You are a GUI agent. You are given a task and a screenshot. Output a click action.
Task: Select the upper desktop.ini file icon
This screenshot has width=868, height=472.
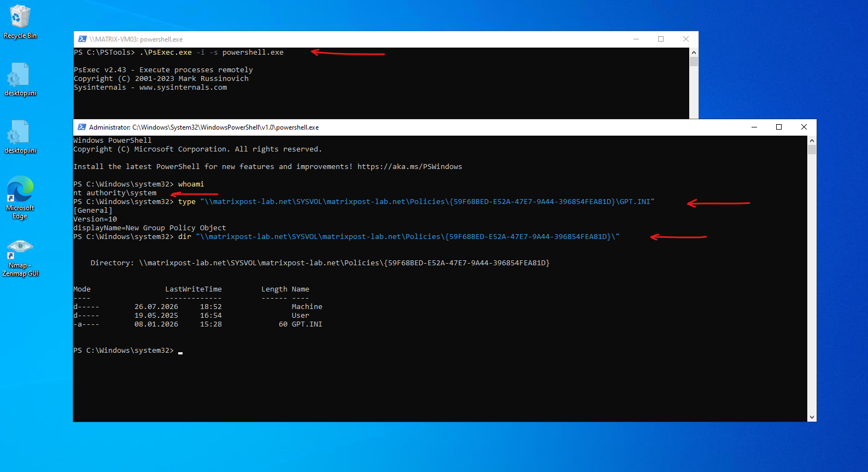[20, 79]
